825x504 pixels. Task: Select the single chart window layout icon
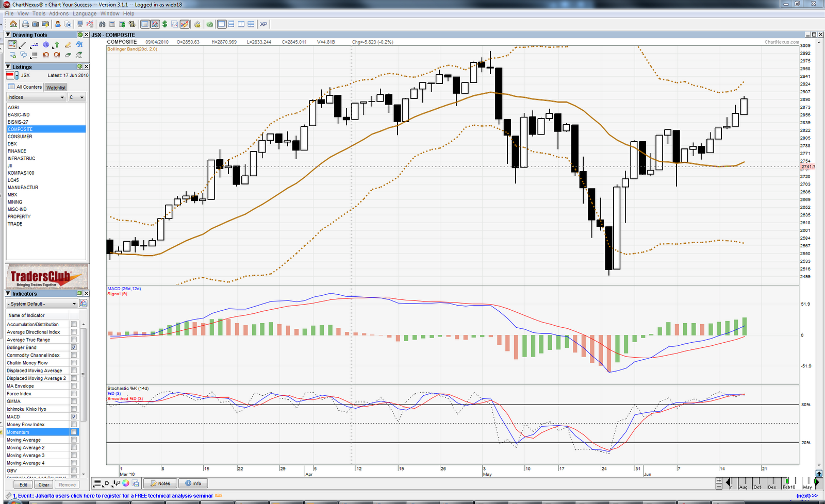coord(222,24)
